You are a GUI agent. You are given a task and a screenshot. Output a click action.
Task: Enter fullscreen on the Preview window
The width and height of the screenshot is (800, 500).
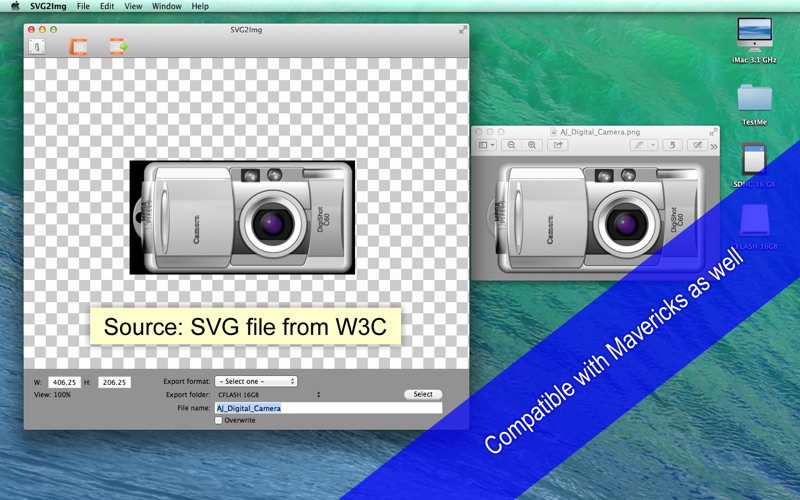(713, 132)
